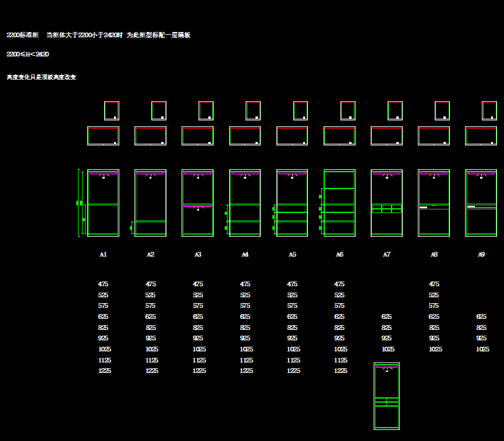Select the standalone cabinet drawing below 1025

pyautogui.click(x=386, y=396)
